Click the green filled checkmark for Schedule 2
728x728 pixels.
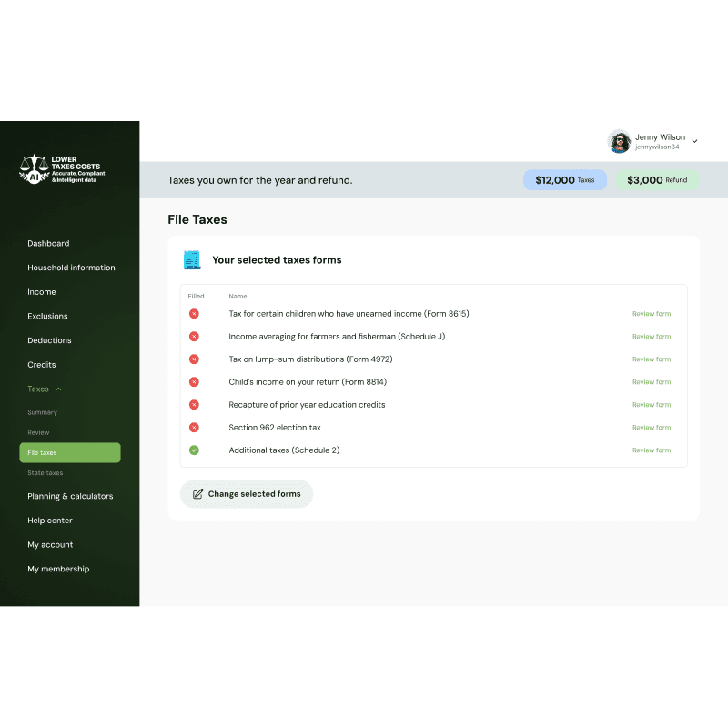pos(194,450)
